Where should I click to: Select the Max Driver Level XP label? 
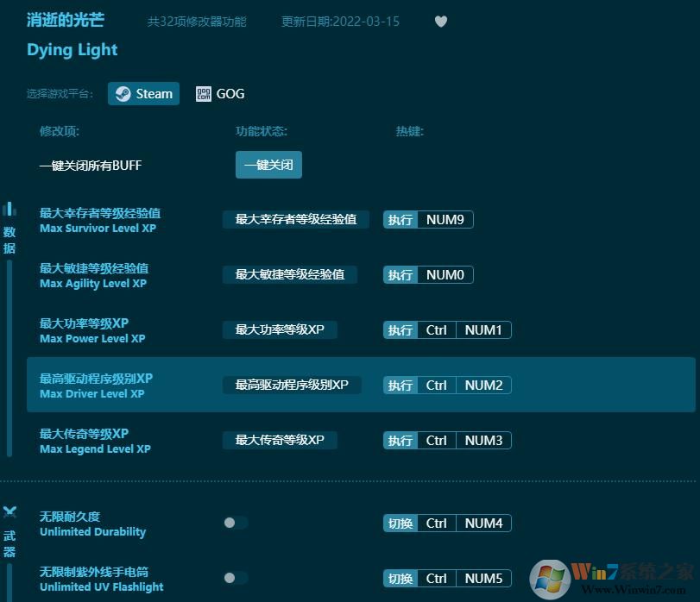click(92, 394)
